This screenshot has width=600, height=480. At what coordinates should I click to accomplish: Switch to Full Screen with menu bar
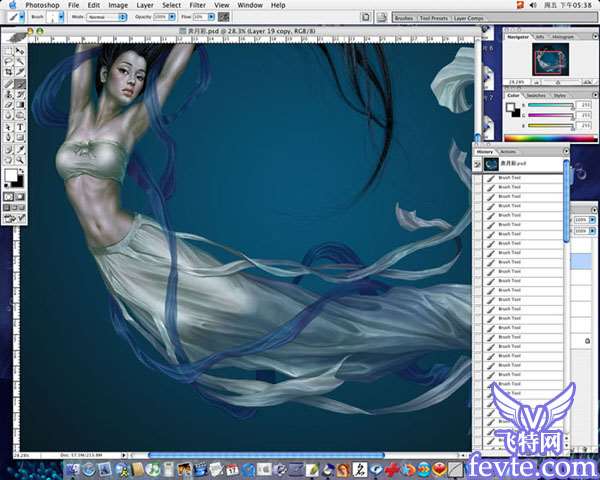(14, 207)
